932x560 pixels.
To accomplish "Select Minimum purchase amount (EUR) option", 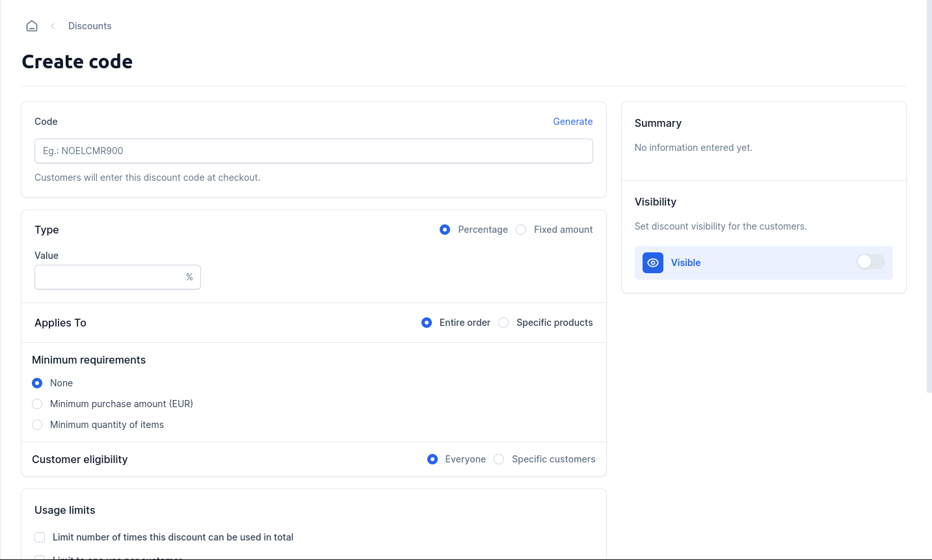I will click(x=37, y=404).
